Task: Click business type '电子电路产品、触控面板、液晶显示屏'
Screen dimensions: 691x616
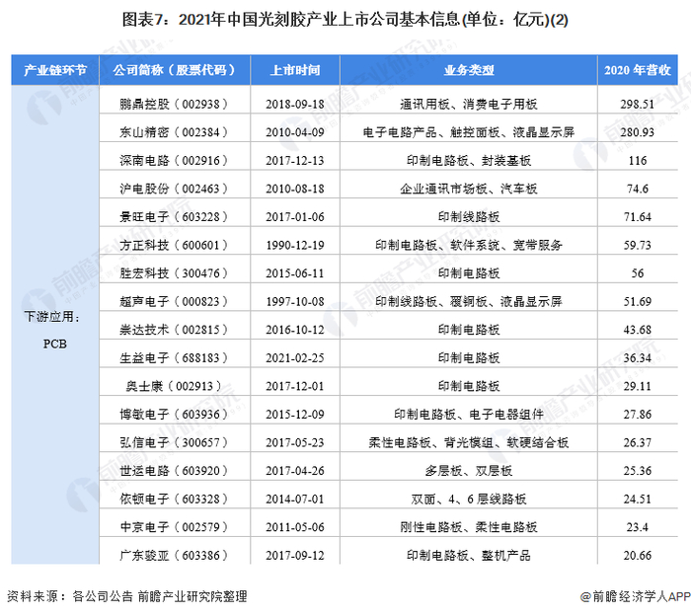Action: [469, 132]
